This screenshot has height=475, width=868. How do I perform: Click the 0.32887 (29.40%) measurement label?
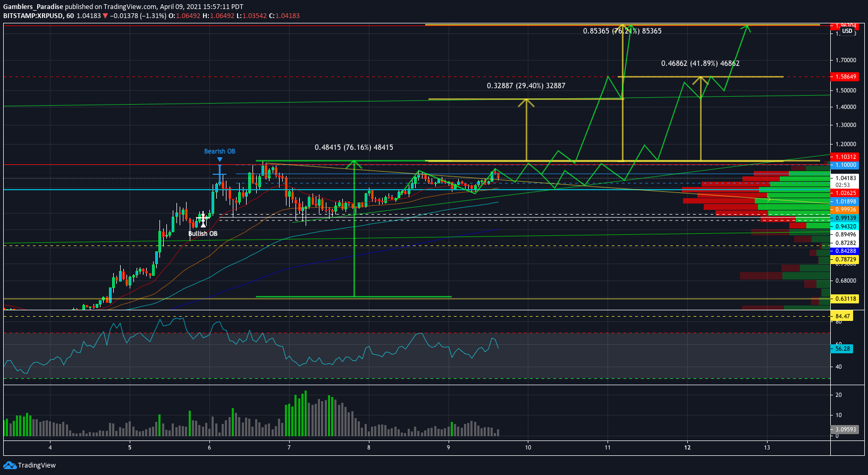pyautogui.click(x=526, y=86)
